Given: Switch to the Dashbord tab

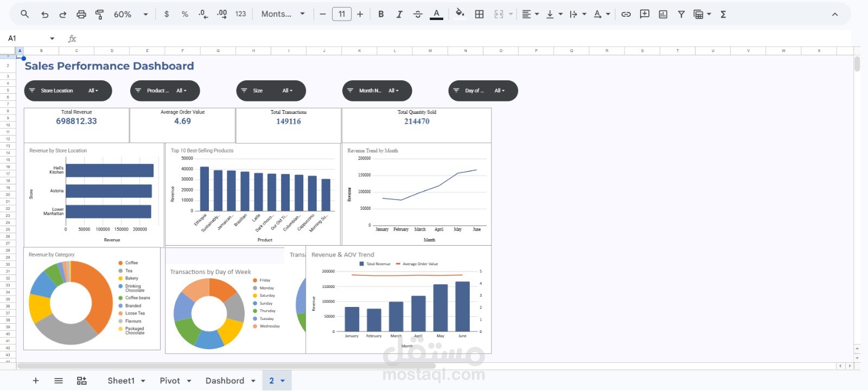Looking at the screenshot, I should pyautogui.click(x=225, y=381).
